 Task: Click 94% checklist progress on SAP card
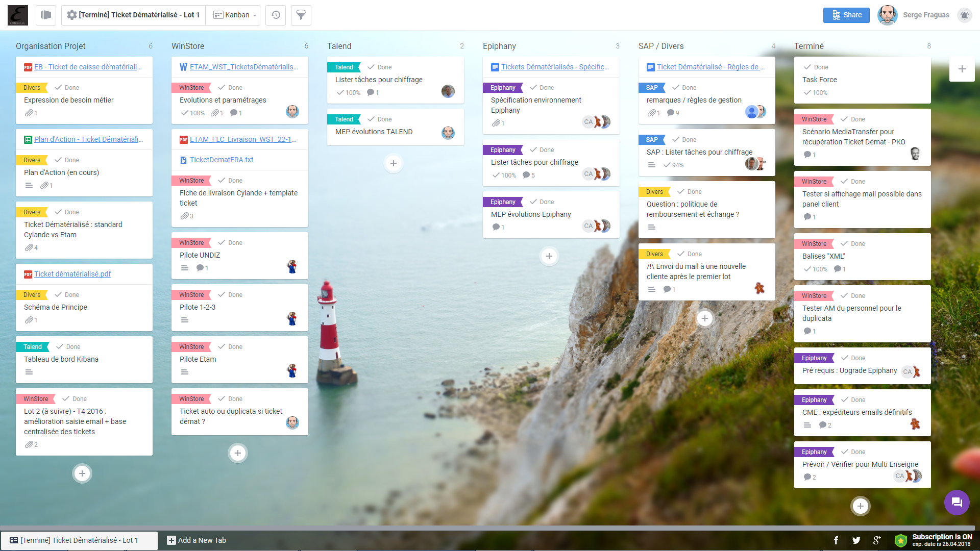coord(674,165)
